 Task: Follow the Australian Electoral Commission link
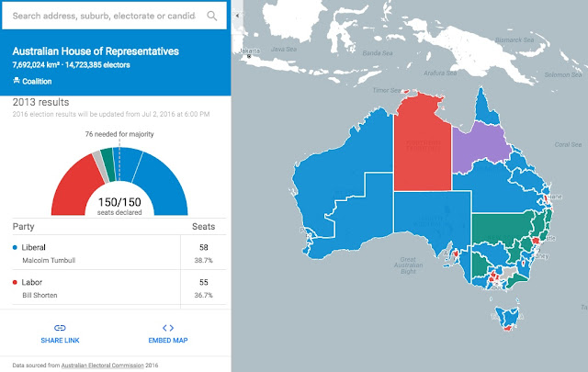tap(102, 366)
